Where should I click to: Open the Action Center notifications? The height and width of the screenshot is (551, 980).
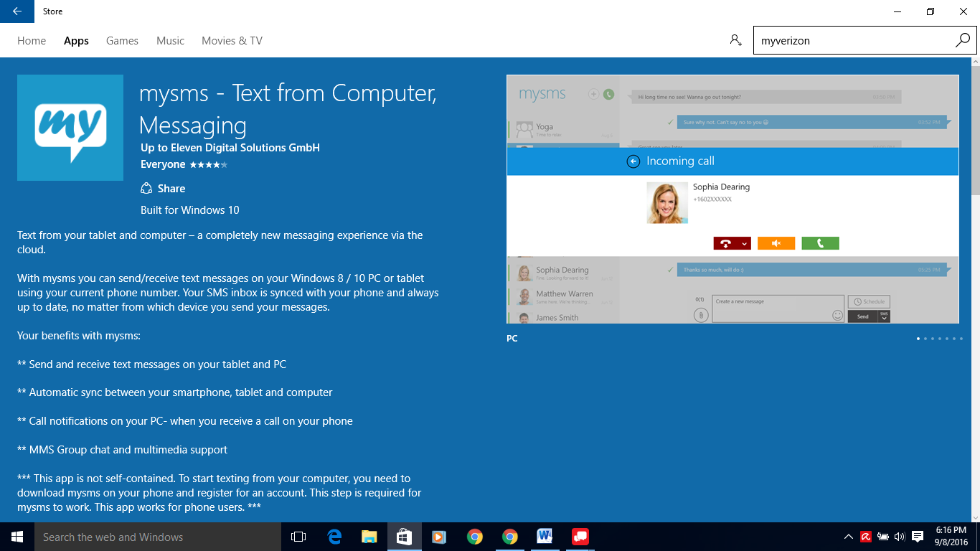pyautogui.click(x=918, y=537)
